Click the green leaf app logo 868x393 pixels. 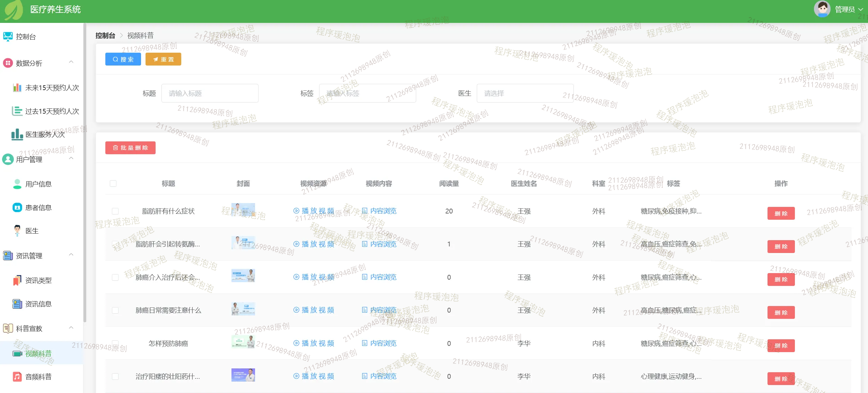(x=14, y=10)
